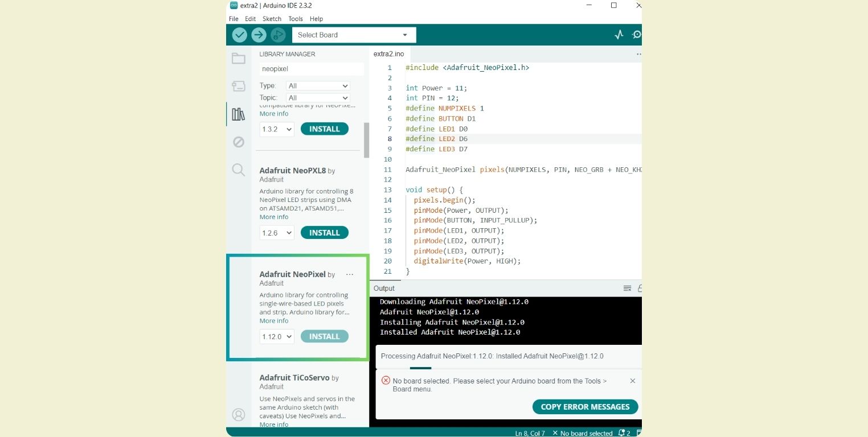Open More info under Adafruit NeoPXL8
Screen dimensions: 868x437
274,217
